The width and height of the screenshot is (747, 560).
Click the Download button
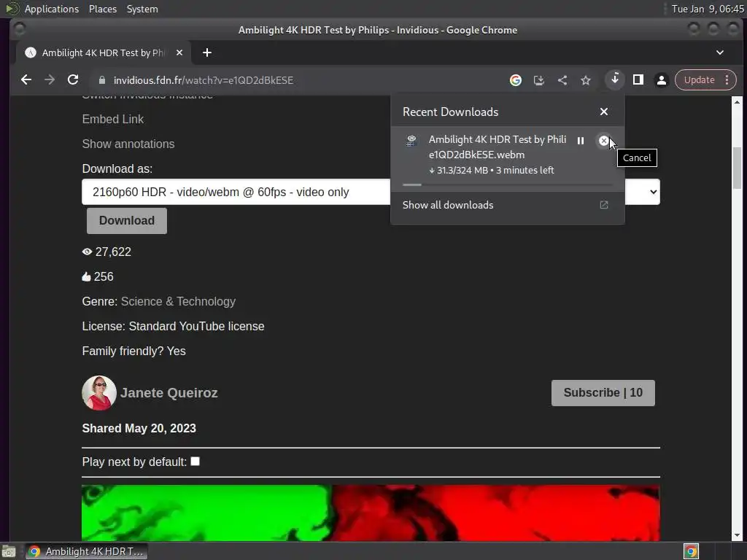pyautogui.click(x=127, y=220)
